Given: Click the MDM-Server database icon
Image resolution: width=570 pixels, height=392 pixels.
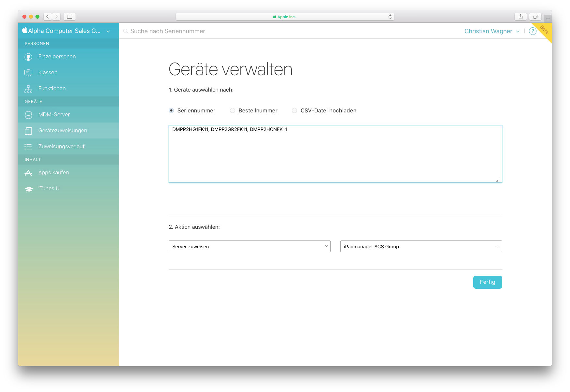Looking at the screenshot, I should tap(28, 115).
